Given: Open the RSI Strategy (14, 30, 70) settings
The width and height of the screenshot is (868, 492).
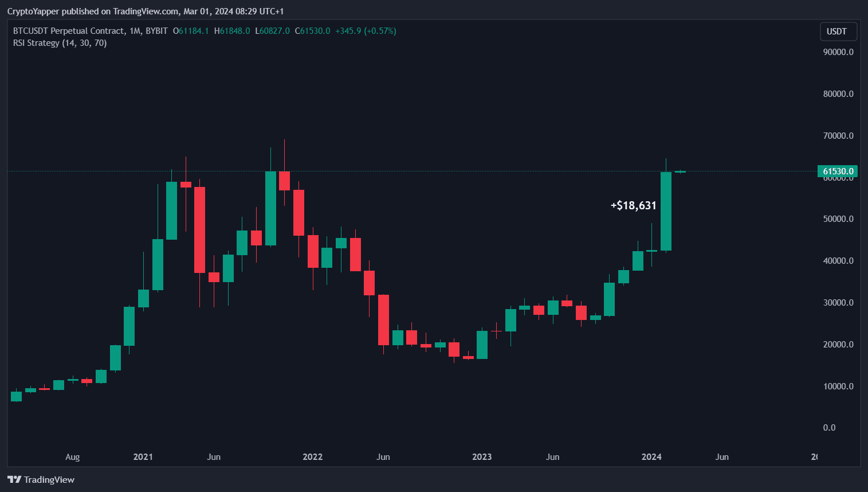Looking at the screenshot, I should pyautogui.click(x=60, y=42).
